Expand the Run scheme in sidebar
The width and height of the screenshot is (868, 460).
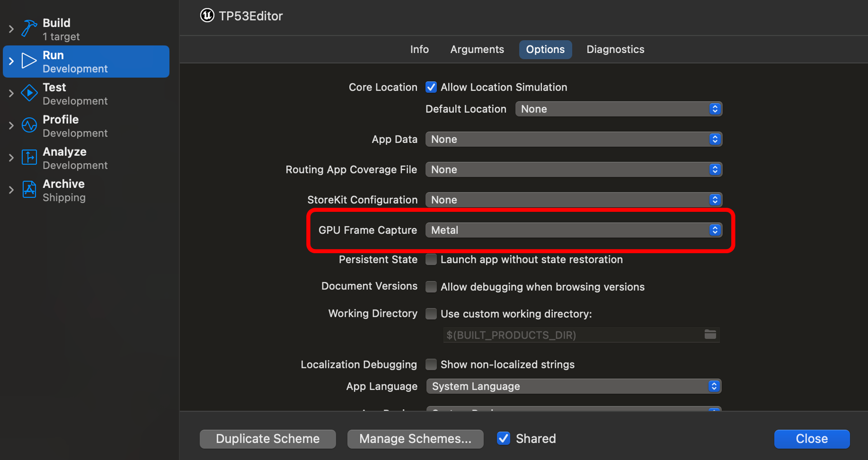[x=11, y=60]
